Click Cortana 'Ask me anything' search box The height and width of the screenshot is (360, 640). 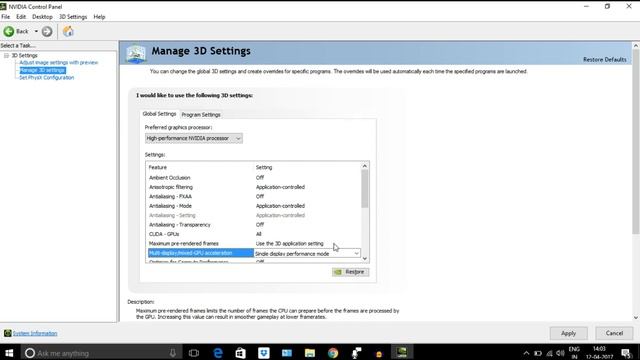100,353
